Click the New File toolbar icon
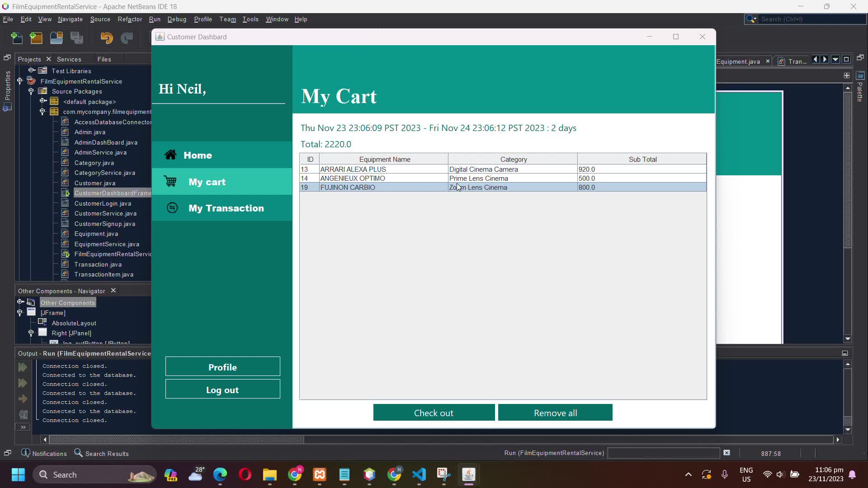 (x=17, y=38)
